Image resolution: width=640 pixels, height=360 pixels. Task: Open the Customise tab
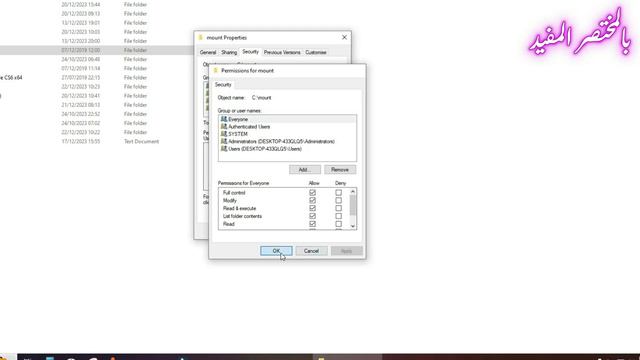click(316, 52)
